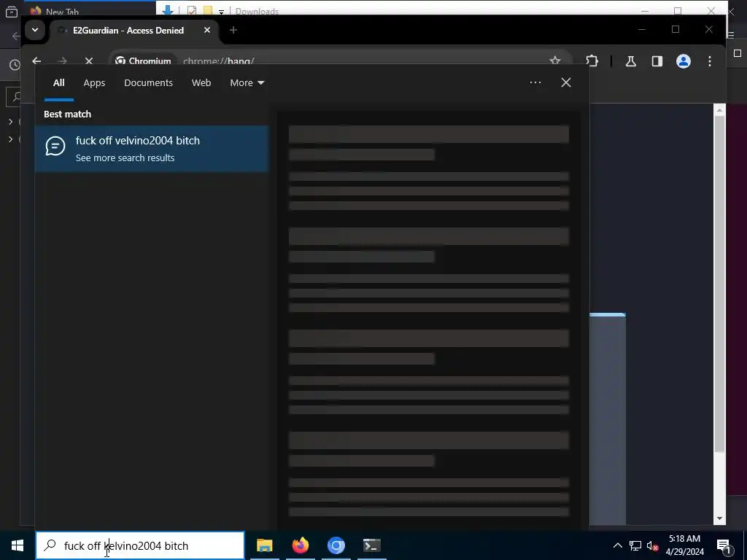Click the chat bubble icon of the best match
The height and width of the screenshot is (560, 747).
click(55, 146)
